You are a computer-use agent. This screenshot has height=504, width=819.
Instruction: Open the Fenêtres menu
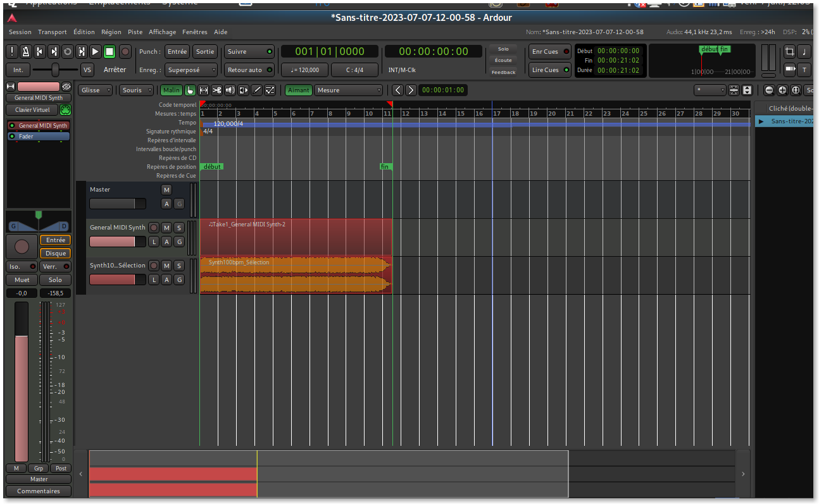click(x=194, y=32)
